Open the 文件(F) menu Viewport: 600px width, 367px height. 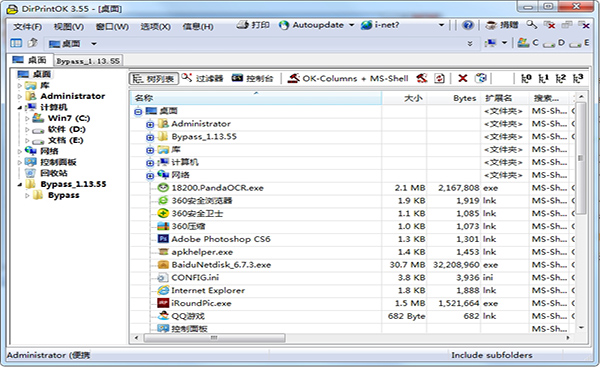(x=27, y=26)
